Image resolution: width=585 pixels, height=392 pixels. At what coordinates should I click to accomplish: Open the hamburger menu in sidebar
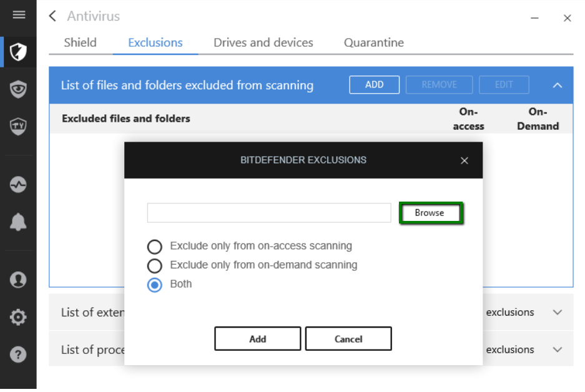click(19, 15)
